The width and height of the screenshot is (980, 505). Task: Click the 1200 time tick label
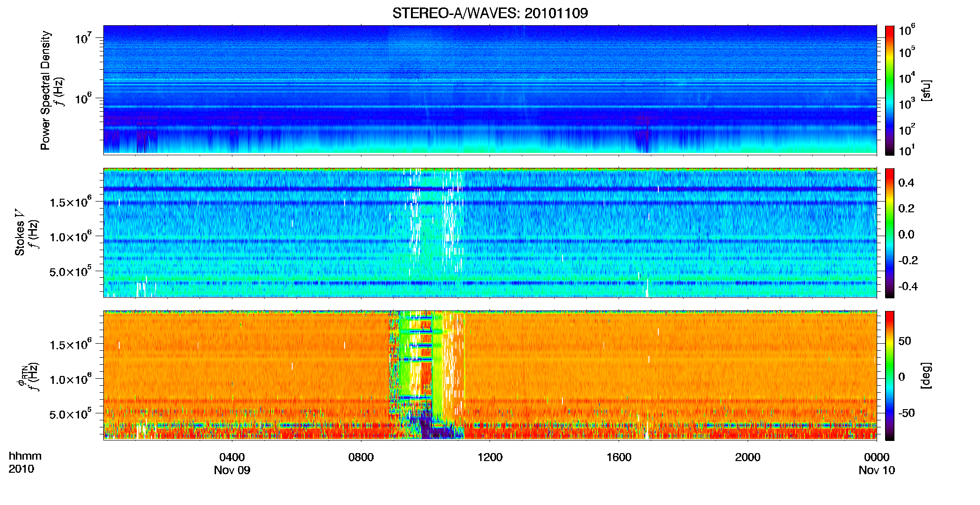point(490,457)
